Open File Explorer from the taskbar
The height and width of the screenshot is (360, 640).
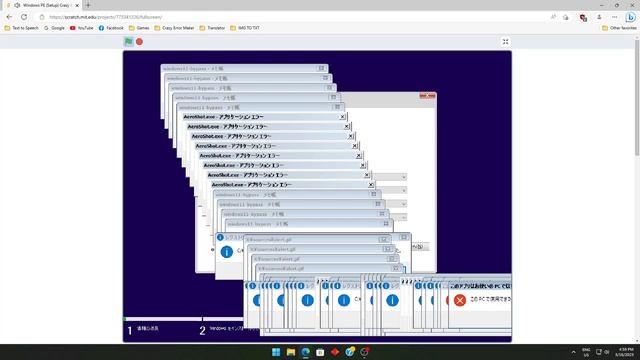291,352
